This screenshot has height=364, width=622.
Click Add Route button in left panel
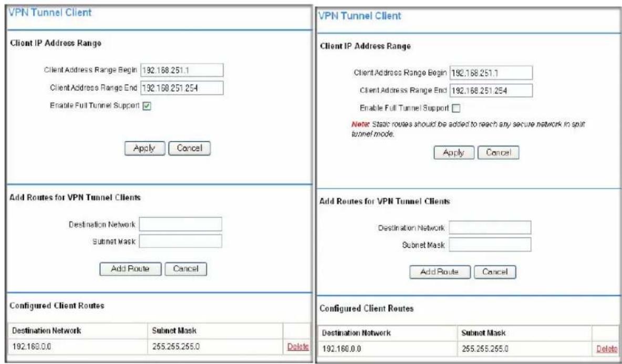(130, 269)
